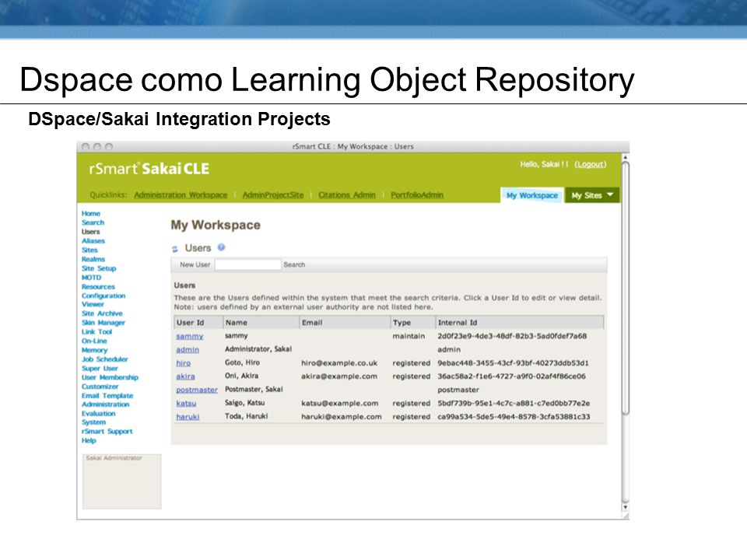Open On-Line in the left menu
This screenshot has height=560, width=747.
coord(94,341)
